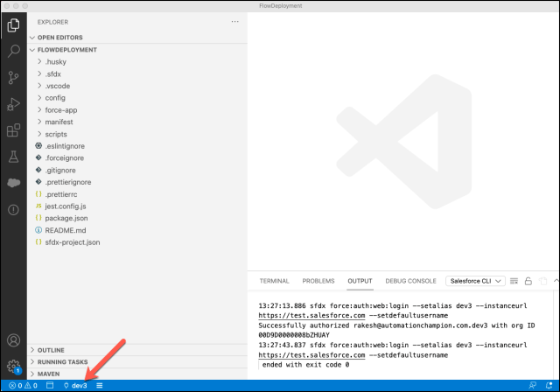Clear output using list icon
The width and height of the screenshot is (560, 392).
pos(515,281)
